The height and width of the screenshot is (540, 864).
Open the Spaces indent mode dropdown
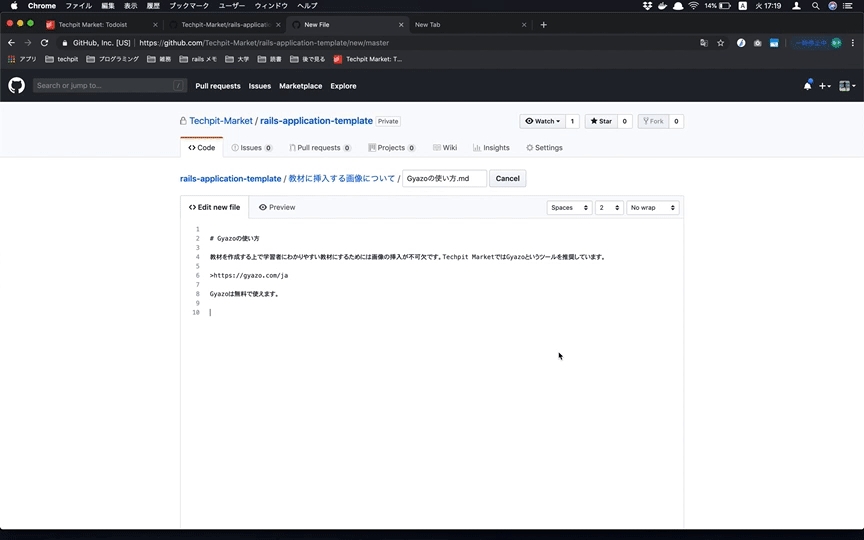[569, 207]
